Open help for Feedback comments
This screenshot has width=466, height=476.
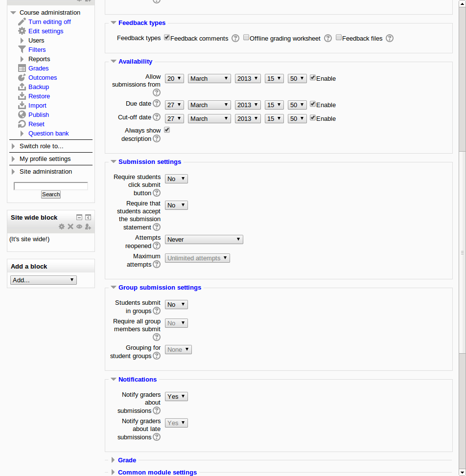pyautogui.click(x=235, y=38)
